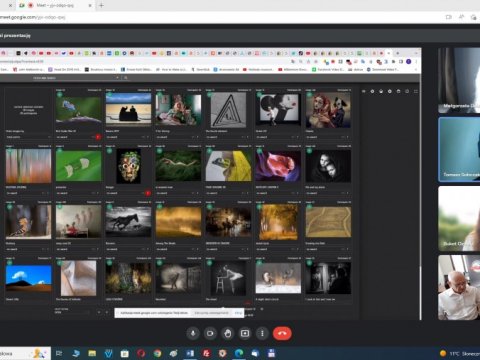Raise hand in the Meet call
The image size is (480, 360).
tap(227, 333)
